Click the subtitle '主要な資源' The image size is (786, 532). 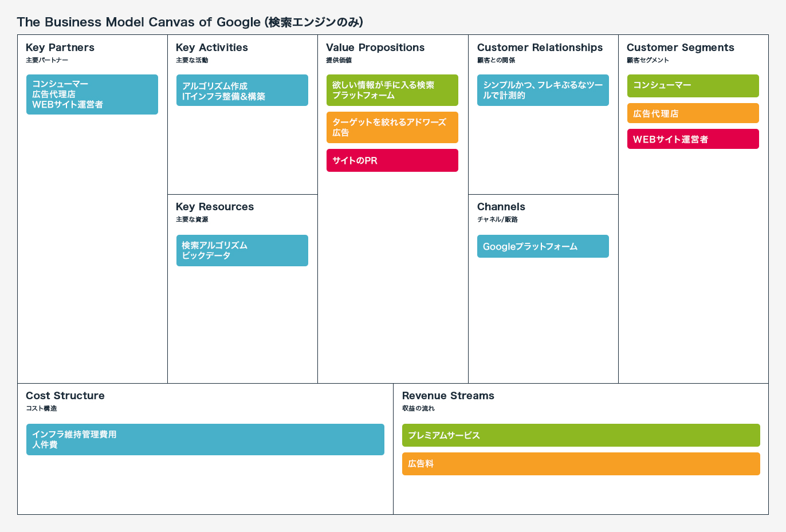coord(192,219)
